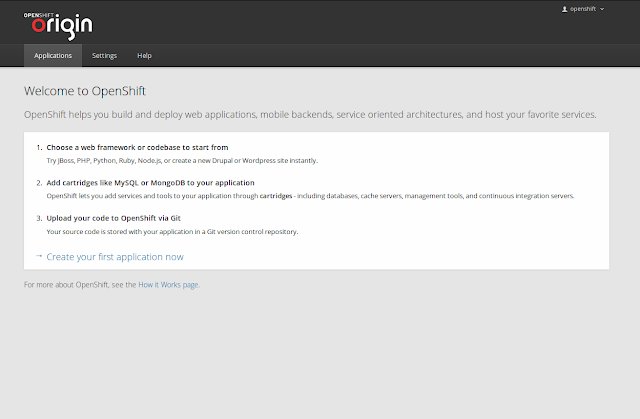The width and height of the screenshot is (640, 419).
Task: Click 'Choose a web framework or codebase' heading
Action: click(137, 147)
